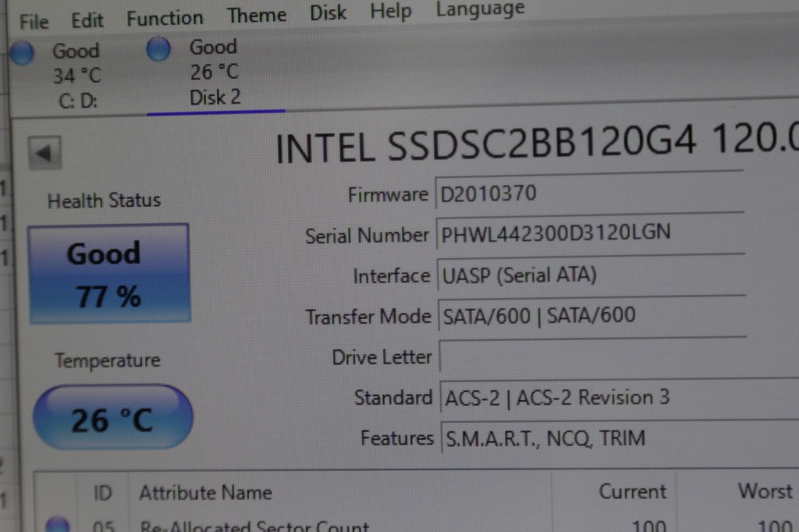Viewport: 799px width, 532px height.
Task: Click the 26 °C temperature button
Action: (x=112, y=419)
